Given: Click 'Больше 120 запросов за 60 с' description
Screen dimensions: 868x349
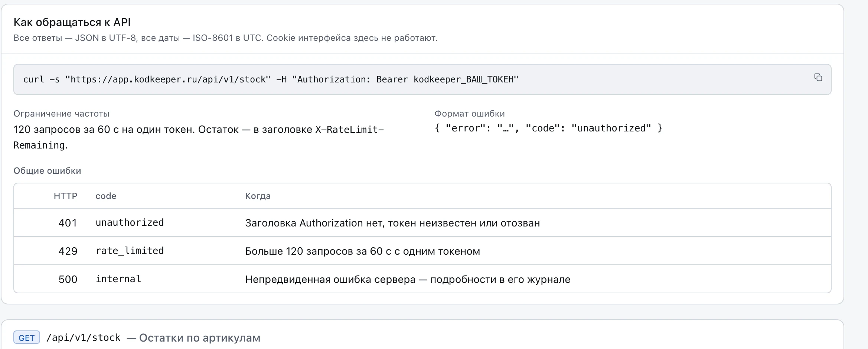Looking at the screenshot, I should (x=362, y=251).
